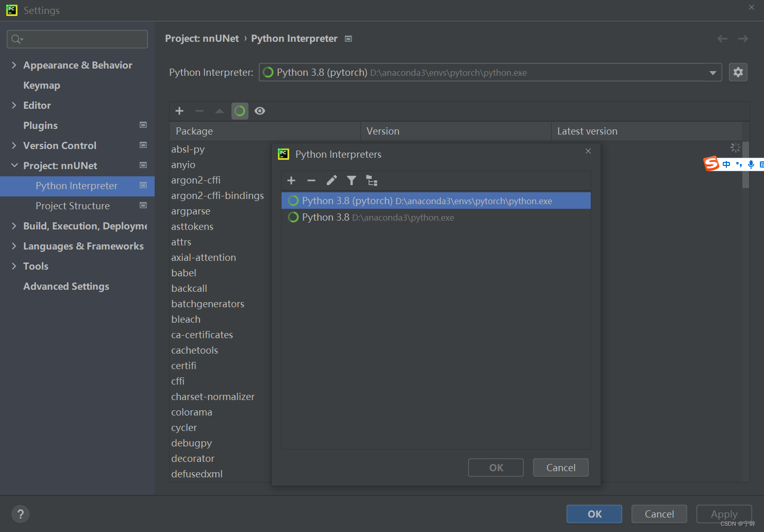This screenshot has height=532, width=764.
Task: Select charset-normalizer package
Action: tap(213, 396)
